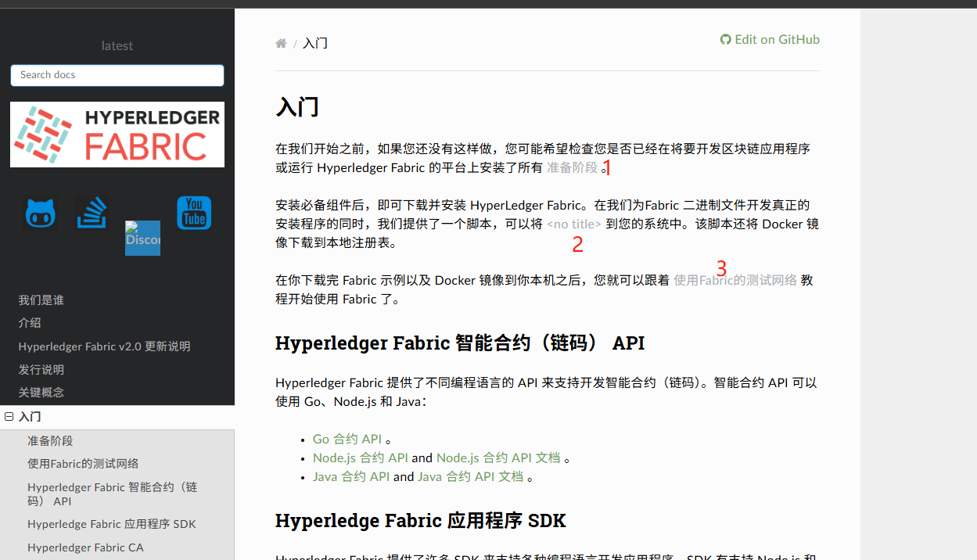Open Hyperledger Fabric v2.0 更新说明 sidebar item
977x560 pixels.
pyautogui.click(x=104, y=346)
